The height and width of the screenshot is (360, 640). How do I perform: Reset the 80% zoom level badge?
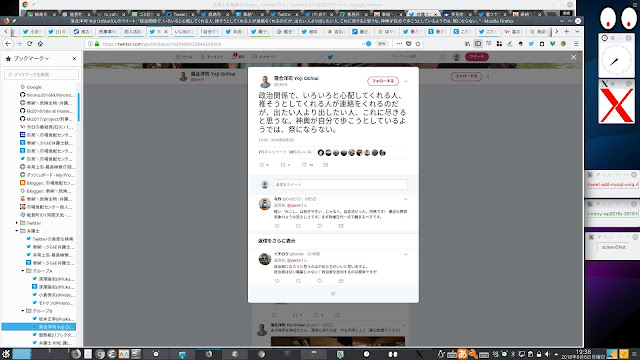pos(381,44)
